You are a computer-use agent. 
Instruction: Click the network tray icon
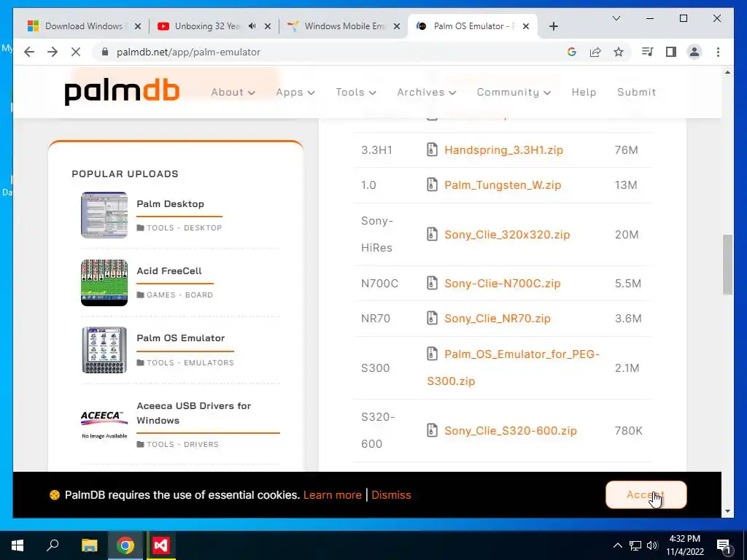635,545
